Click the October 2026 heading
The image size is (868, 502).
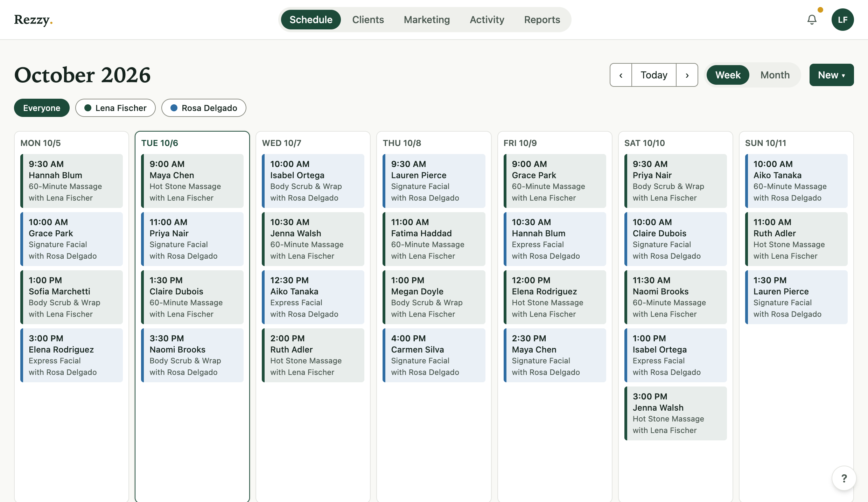82,75
